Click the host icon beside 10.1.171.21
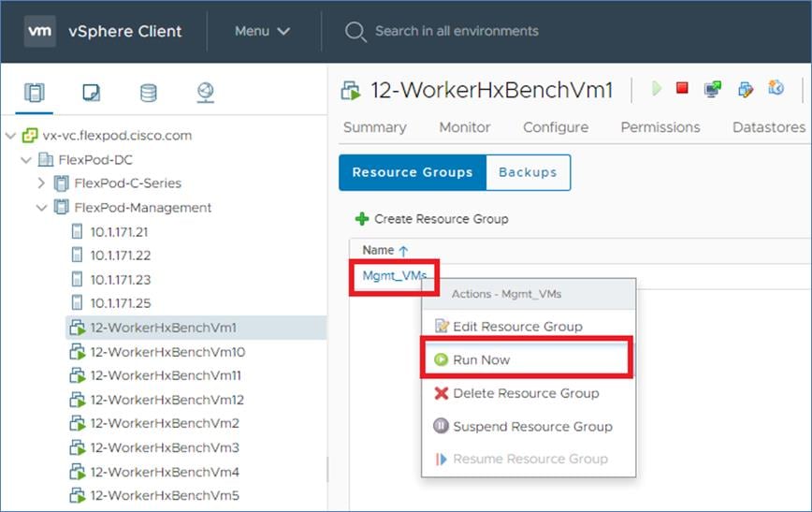The width and height of the screenshot is (812, 512). coord(77,231)
